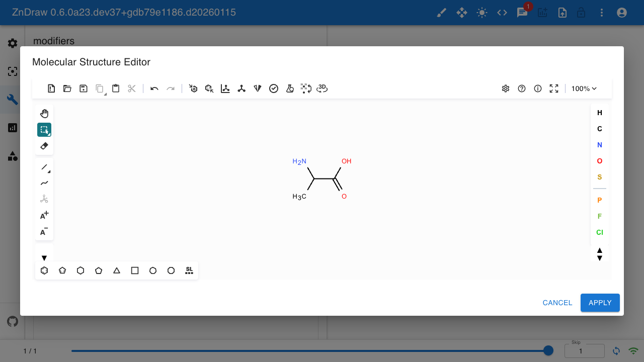Select the Eraser tool
644x362 pixels.
44,146
